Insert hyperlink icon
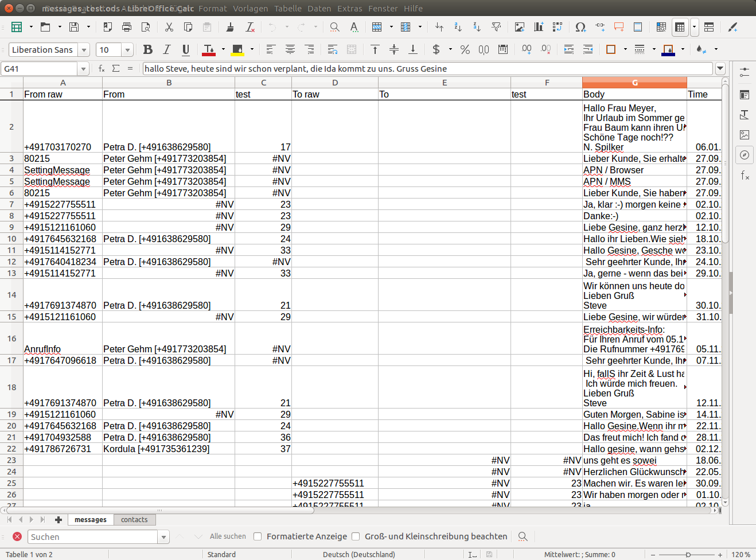Screen dimensions: 756x560 pyautogui.click(x=600, y=27)
